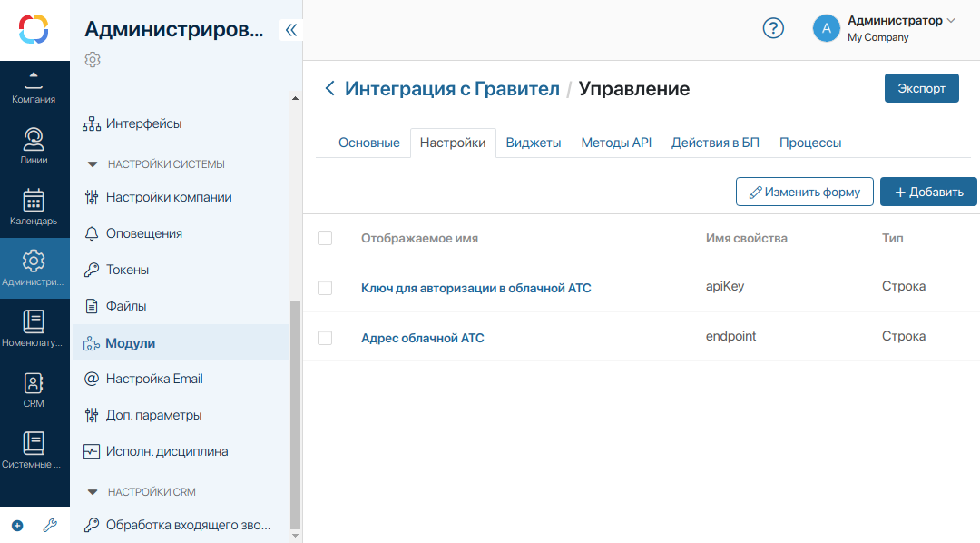
Task: Tick the header select-all checkbox
Action: [x=325, y=238]
